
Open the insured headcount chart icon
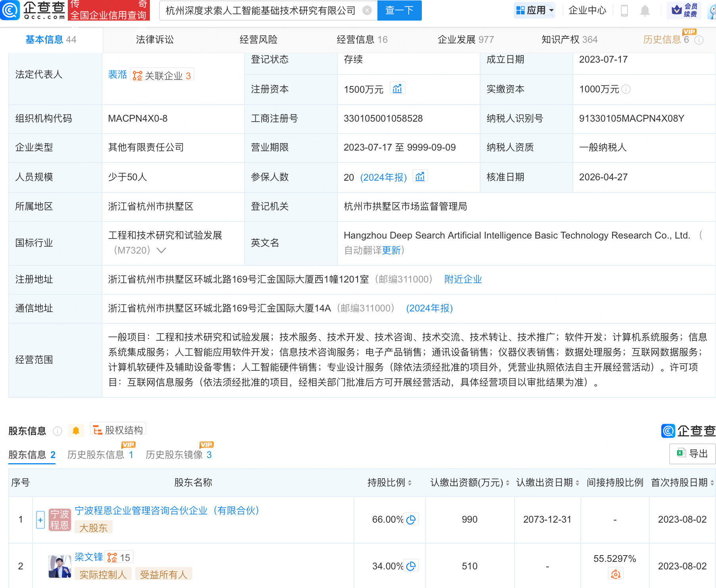(x=420, y=177)
